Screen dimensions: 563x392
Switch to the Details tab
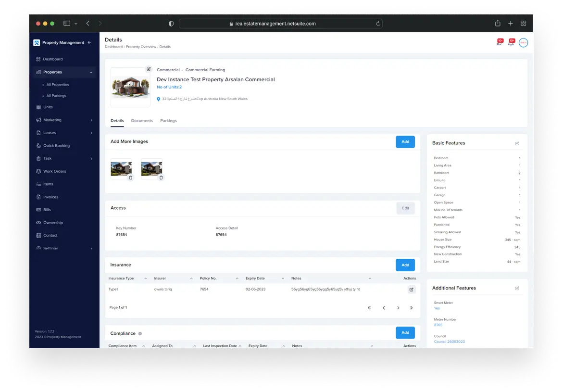point(117,121)
